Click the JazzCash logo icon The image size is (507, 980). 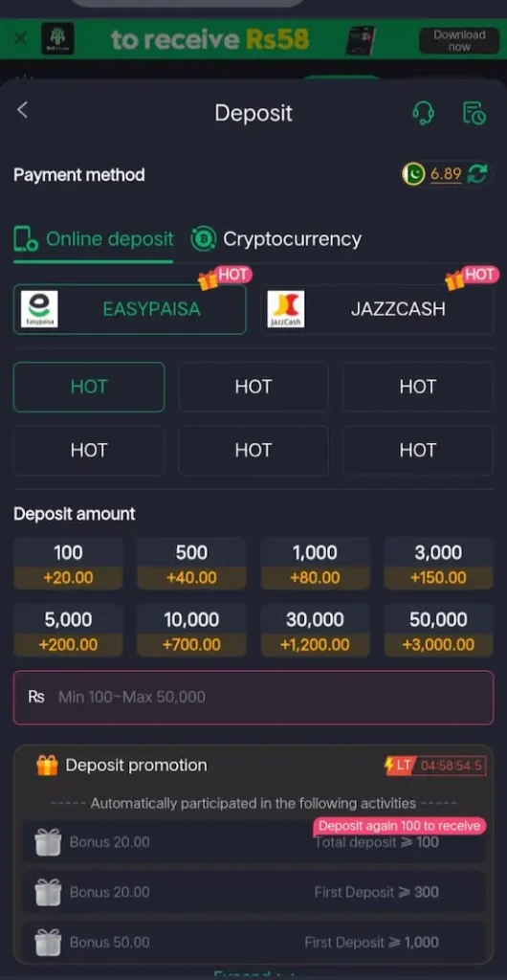(x=286, y=309)
